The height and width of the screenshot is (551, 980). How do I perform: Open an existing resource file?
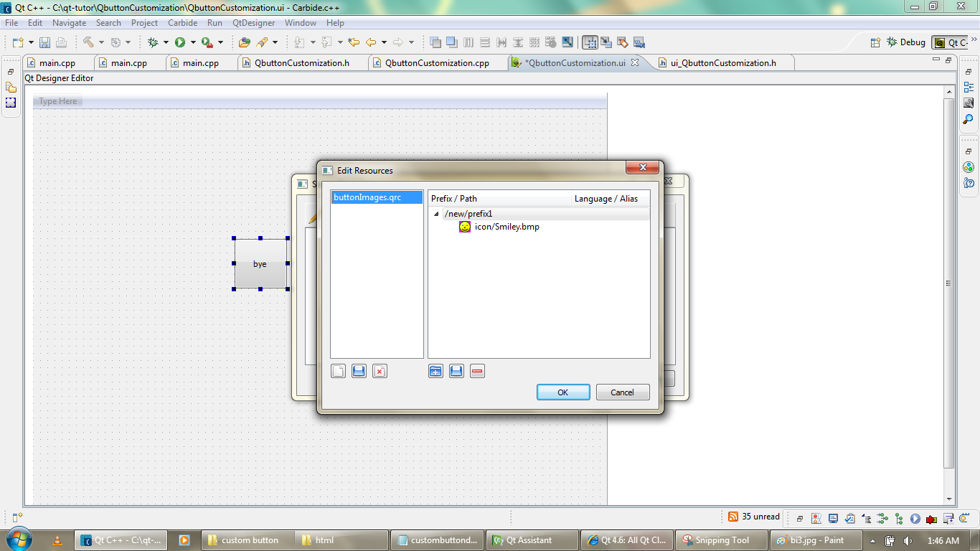tap(359, 371)
